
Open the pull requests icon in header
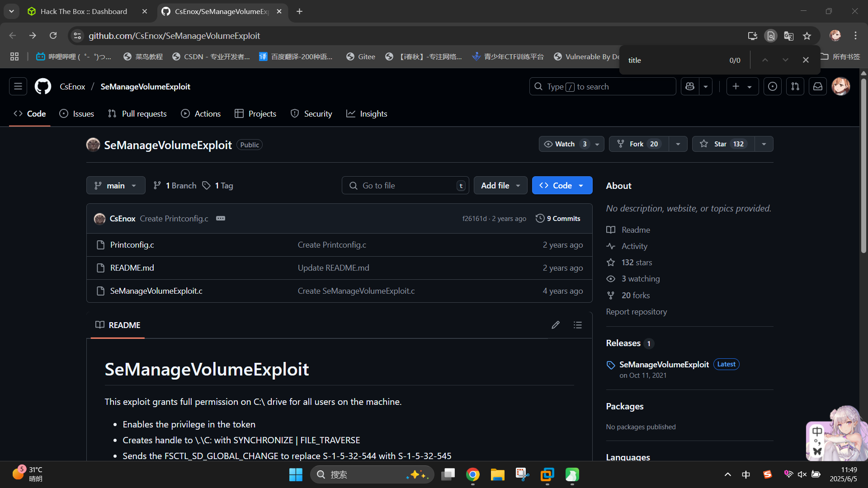coord(795,86)
